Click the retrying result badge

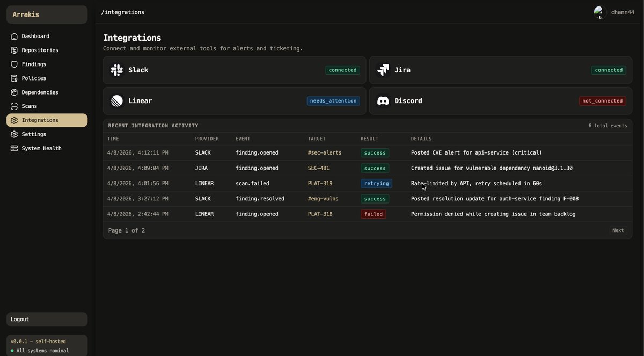[376, 184]
